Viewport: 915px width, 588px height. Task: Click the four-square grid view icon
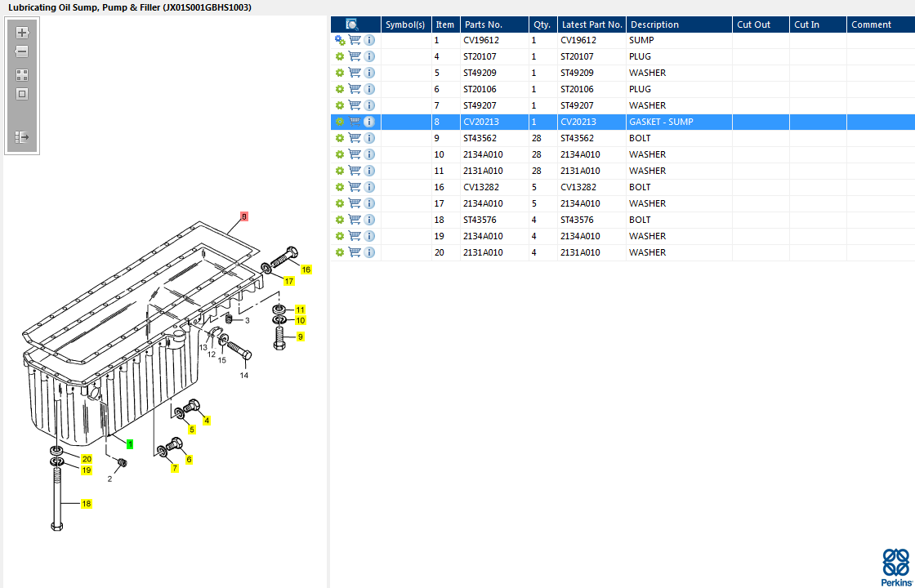tap(22, 74)
